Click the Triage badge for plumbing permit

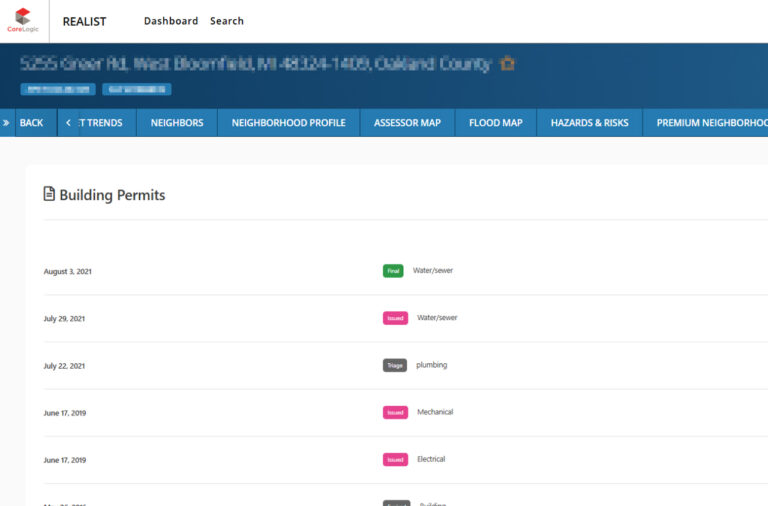(x=395, y=365)
